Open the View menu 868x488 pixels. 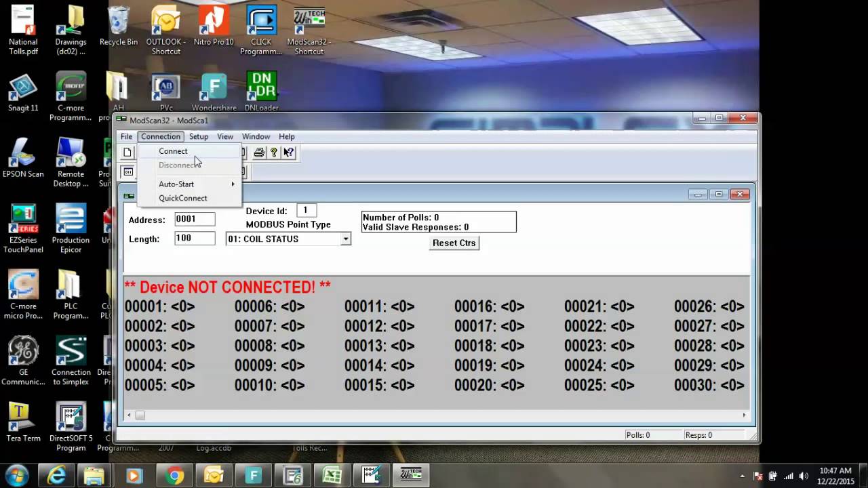(225, 137)
